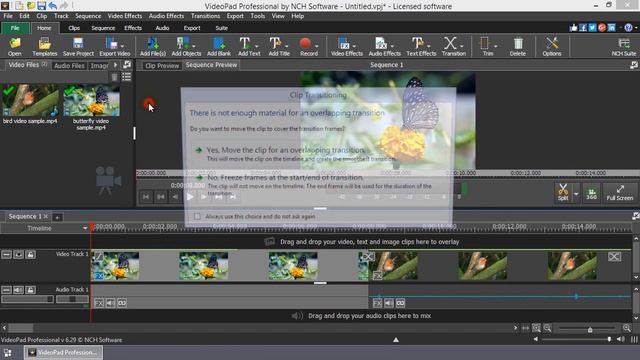Delete the selection with the Delete icon
Viewport: 640px width, 360px height.
(518, 46)
